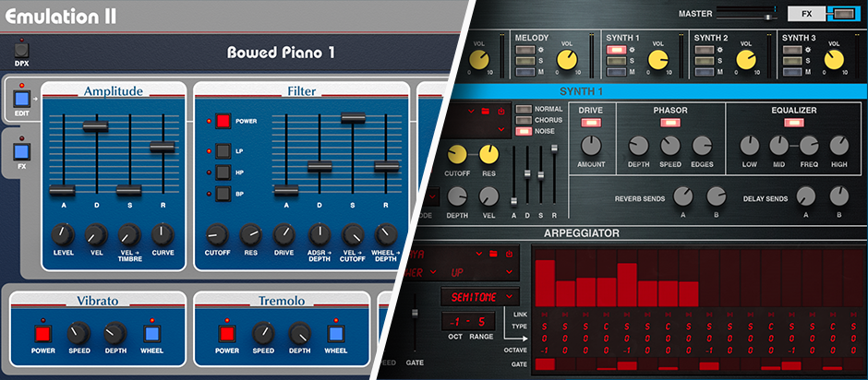Mute the Synth 2 channel

706,71
